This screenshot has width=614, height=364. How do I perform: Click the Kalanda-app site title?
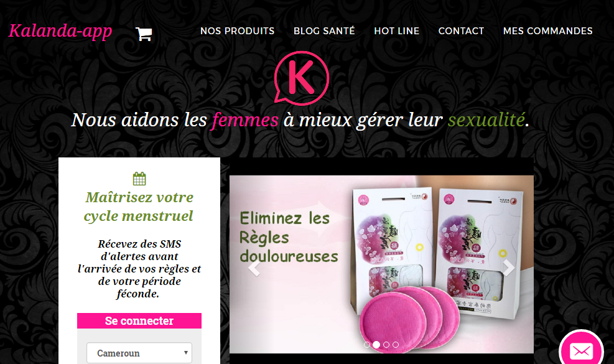[x=60, y=31]
